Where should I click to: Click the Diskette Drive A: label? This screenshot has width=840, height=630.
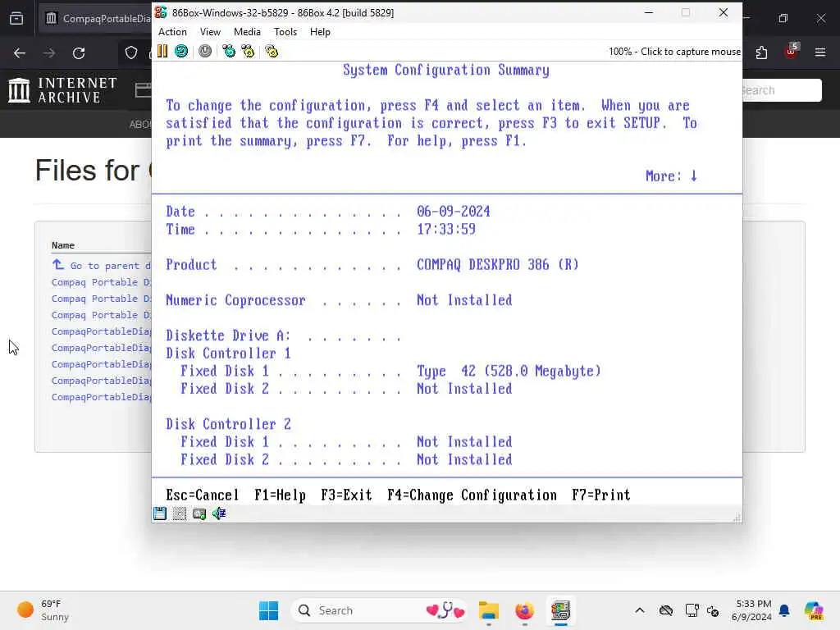228,336
